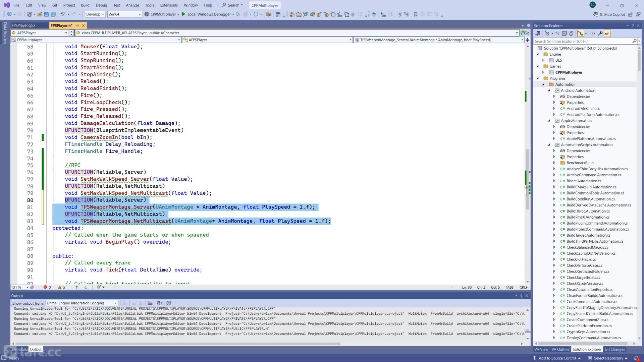Click the error count indicator showing 0

tap(47, 287)
